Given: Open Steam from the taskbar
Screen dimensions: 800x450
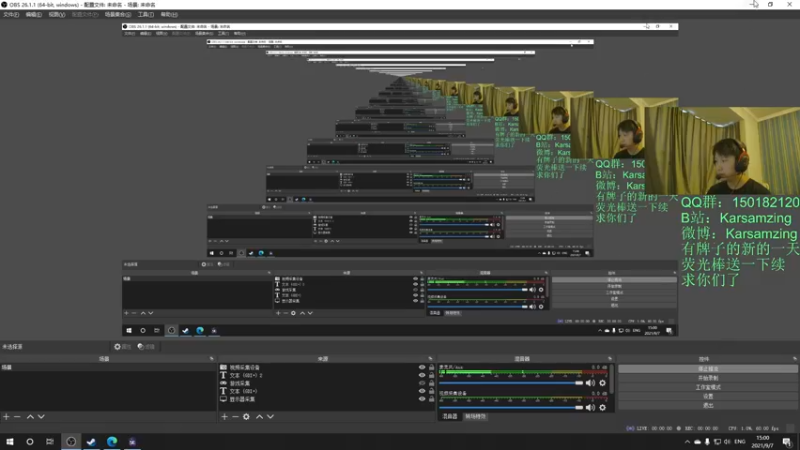Looking at the screenshot, I should pyautogui.click(x=91, y=442).
